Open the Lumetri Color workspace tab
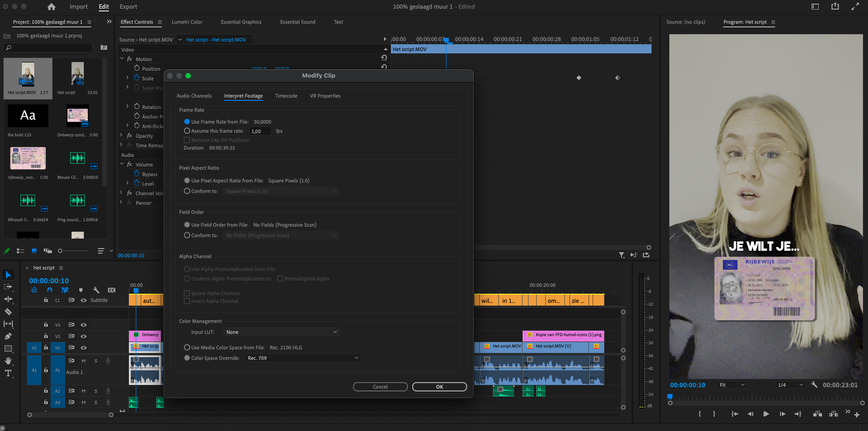The width and height of the screenshot is (868, 431). pyautogui.click(x=187, y=21)
